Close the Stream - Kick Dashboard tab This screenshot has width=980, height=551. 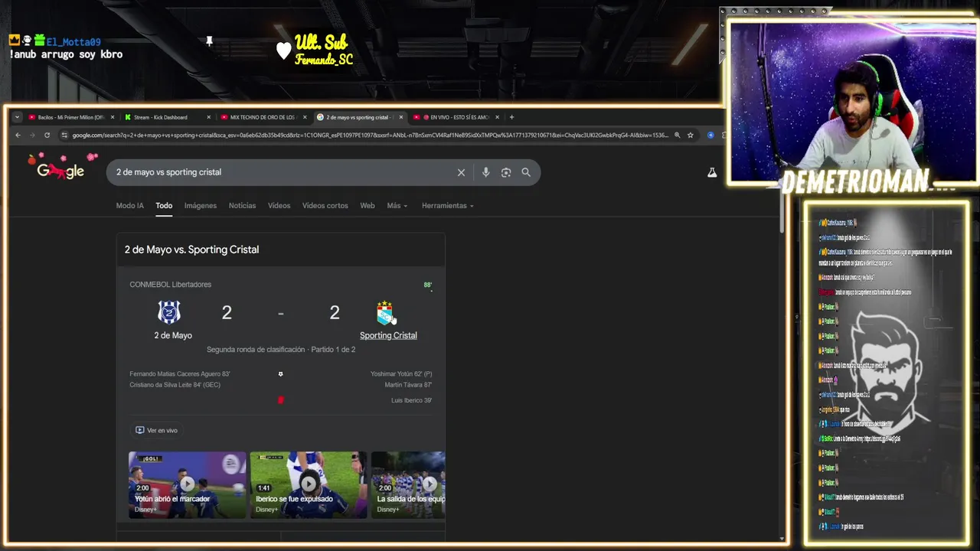208,117
